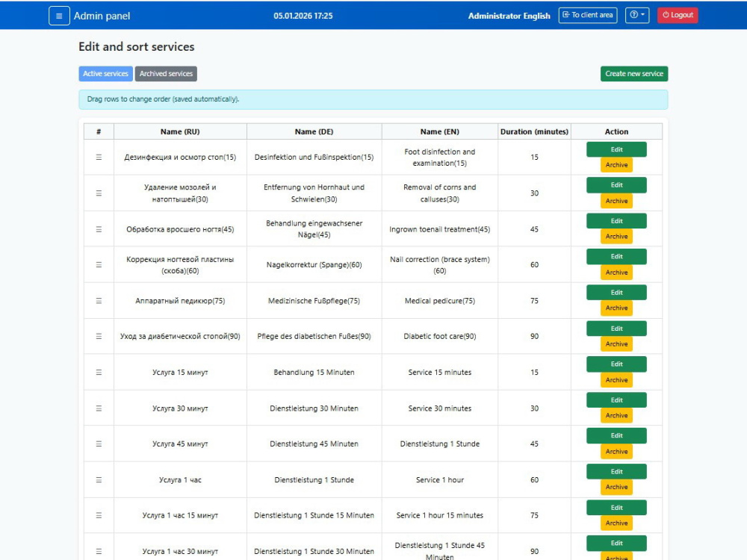Screen dimensions: 747x560
Task: Select the cell Аппаратный педикюр(75)
Action: (x=180, y=301)
